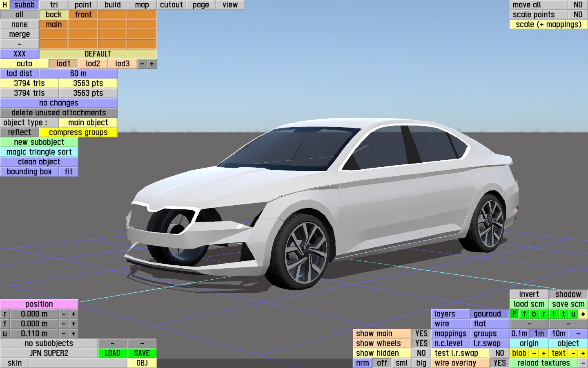Increase the r position value

point(73,314)
